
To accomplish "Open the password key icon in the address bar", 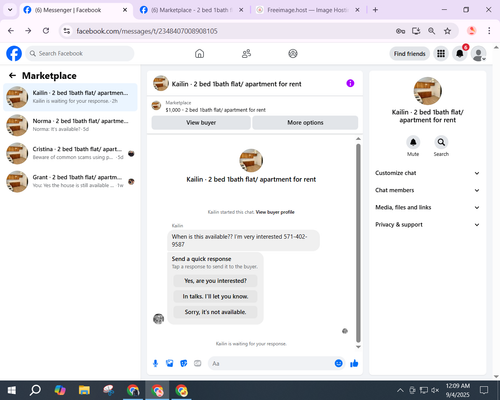I will (400, 31).
